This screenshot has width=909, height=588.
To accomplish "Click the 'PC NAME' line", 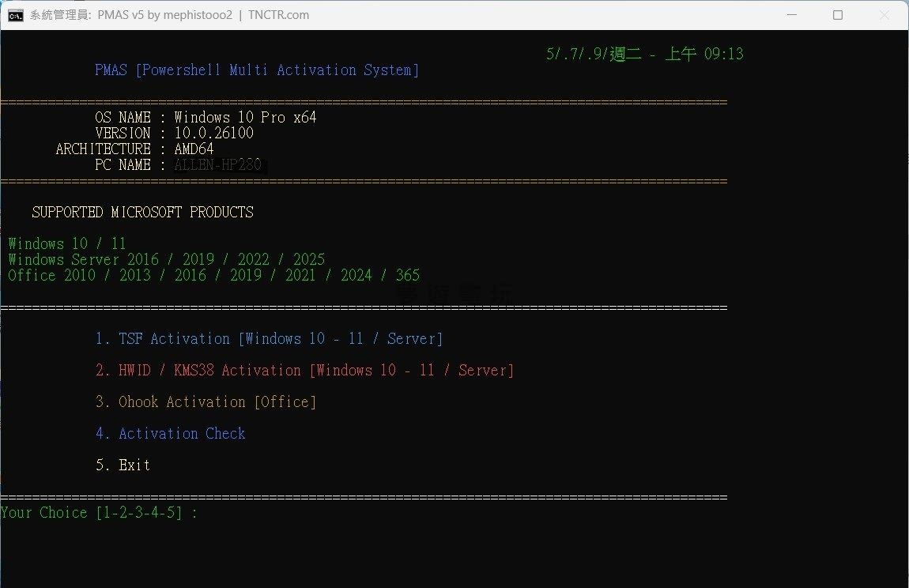I will point(180,164).
